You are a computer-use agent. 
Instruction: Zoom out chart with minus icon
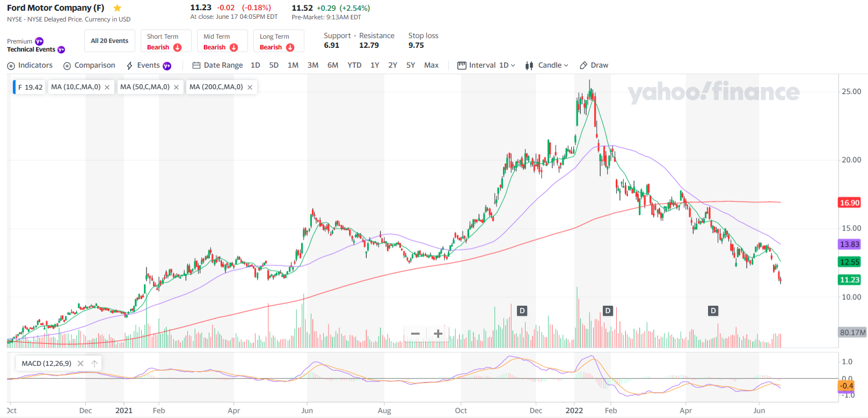point(415,334)
